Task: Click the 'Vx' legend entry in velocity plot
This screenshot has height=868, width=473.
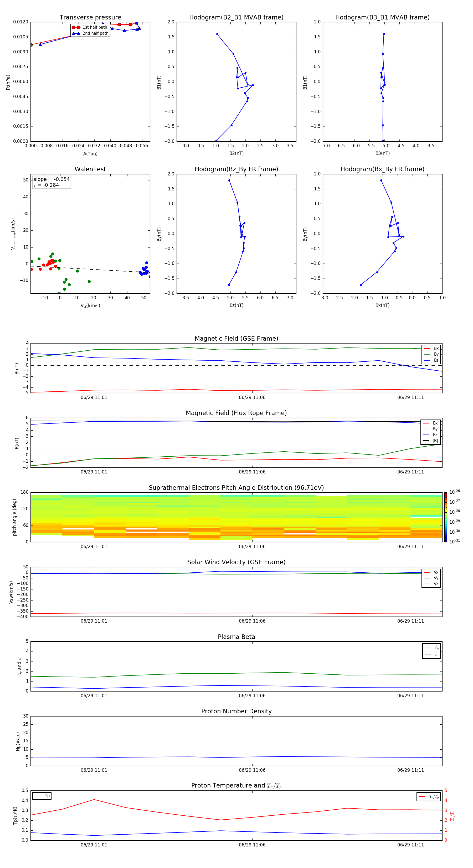Action: [431, 572]
